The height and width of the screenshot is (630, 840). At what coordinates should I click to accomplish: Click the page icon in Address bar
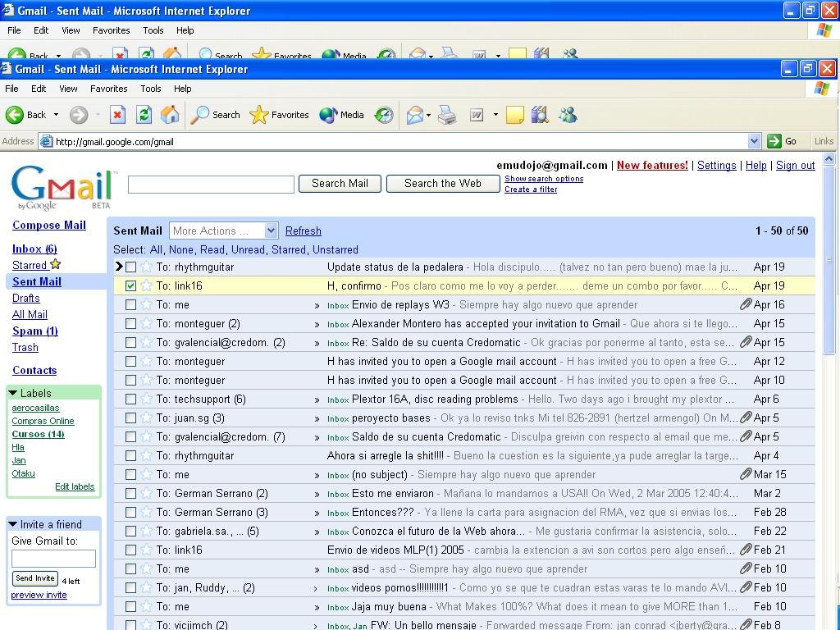(x=47, y=141)
